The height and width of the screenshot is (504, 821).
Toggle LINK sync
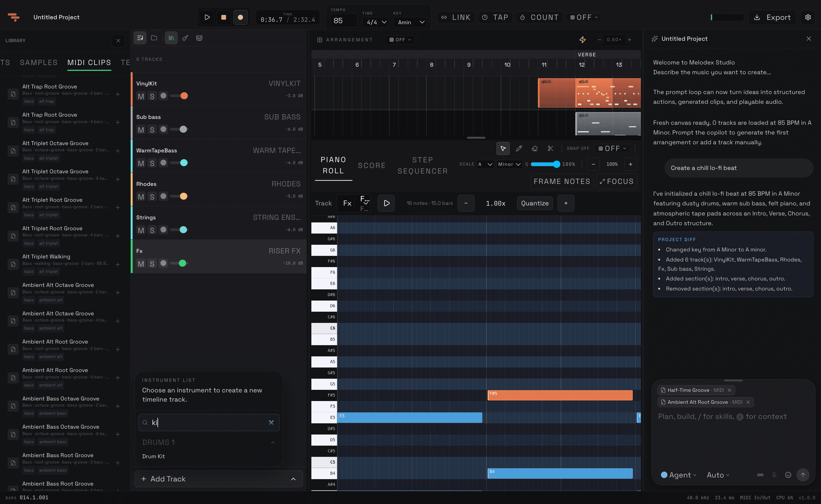pos(456,17)
